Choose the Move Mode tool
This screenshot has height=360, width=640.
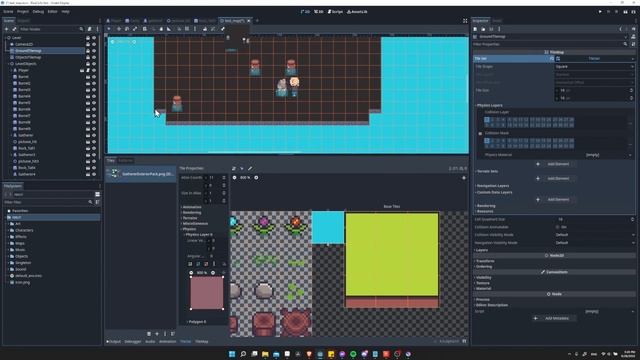(x=119, y=29)
